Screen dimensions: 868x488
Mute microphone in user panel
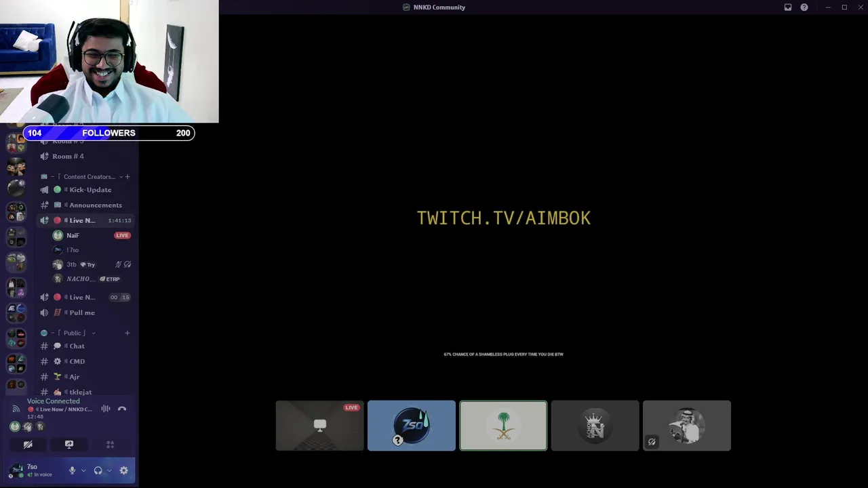click(x=72, y=470)
